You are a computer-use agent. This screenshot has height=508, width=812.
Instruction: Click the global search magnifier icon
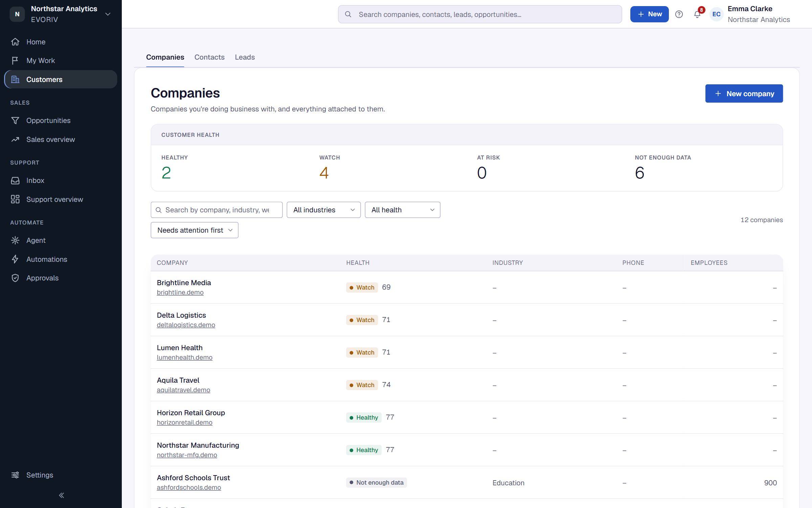348,14
